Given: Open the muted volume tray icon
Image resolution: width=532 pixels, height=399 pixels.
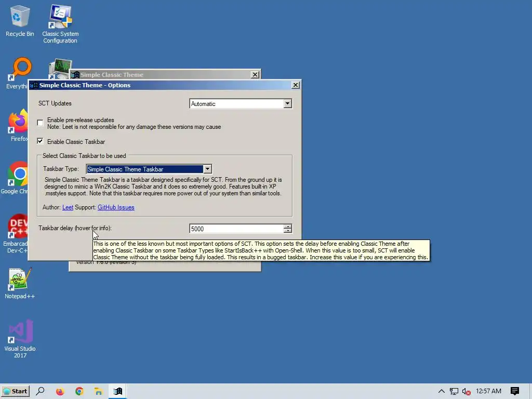Looking at the screenshot, I should pyautogui.click(x=466, y=392).
